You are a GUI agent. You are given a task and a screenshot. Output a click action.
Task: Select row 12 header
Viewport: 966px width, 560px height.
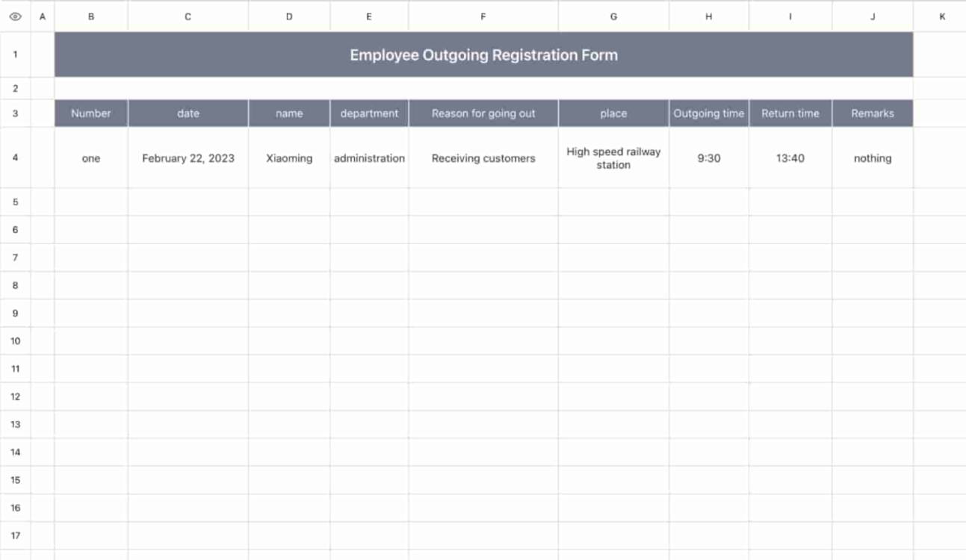15,396
